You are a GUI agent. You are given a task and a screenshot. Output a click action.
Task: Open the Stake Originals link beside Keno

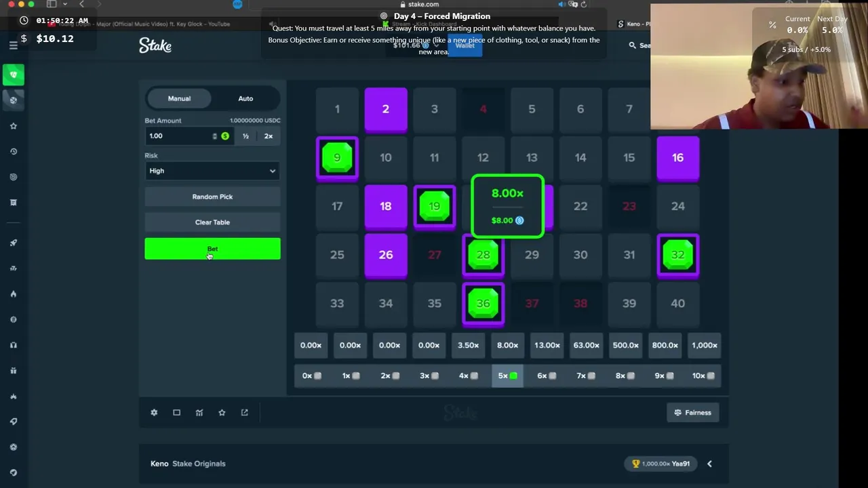[x=199, y=464]
